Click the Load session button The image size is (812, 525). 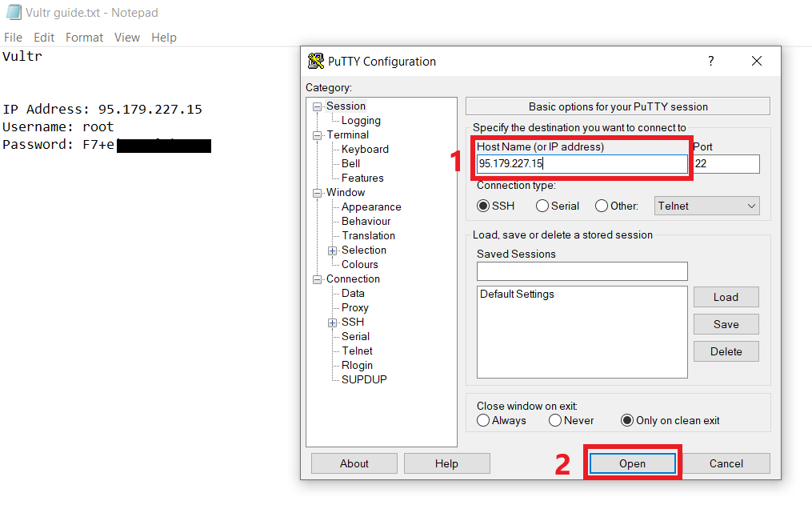[726, 297]
